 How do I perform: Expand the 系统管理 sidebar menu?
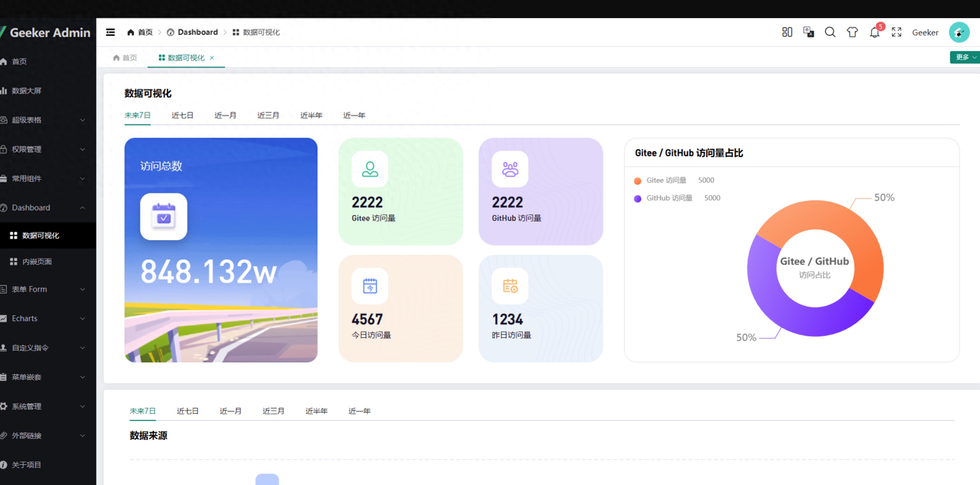coord(48,406)
